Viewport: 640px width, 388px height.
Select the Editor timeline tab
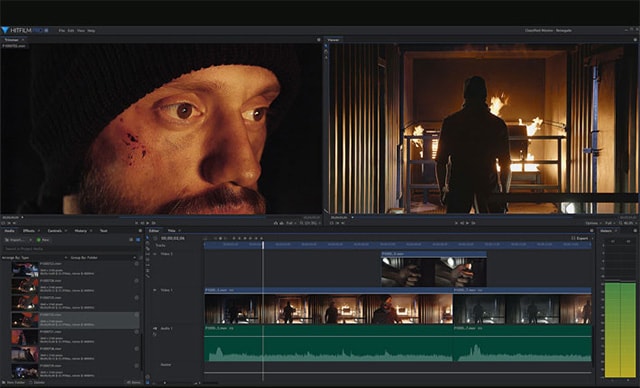(x=154, y=231)
